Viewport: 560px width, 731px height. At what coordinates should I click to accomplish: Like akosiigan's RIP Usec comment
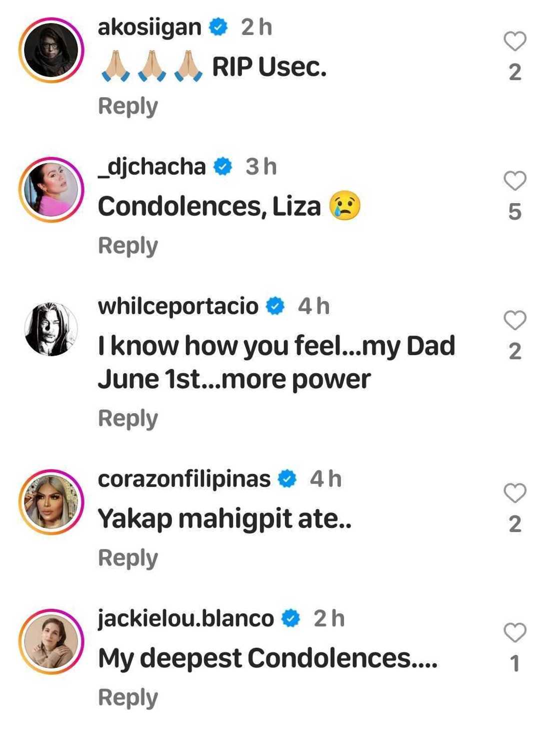[514, 42]
